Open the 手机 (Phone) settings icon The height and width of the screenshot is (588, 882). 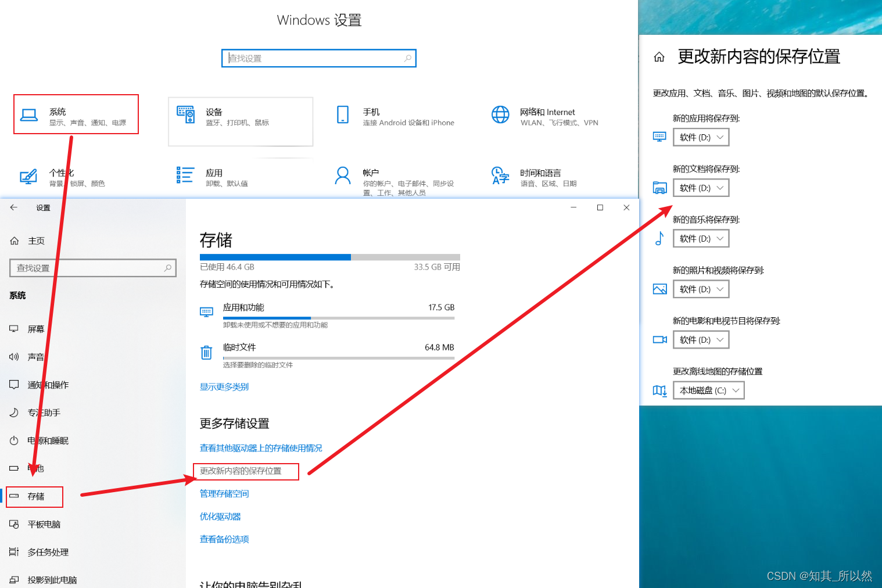(x=343, y=114)
